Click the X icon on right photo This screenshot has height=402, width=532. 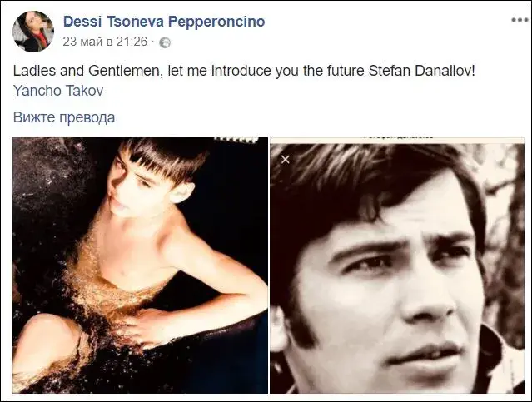[x=286, y=159]
